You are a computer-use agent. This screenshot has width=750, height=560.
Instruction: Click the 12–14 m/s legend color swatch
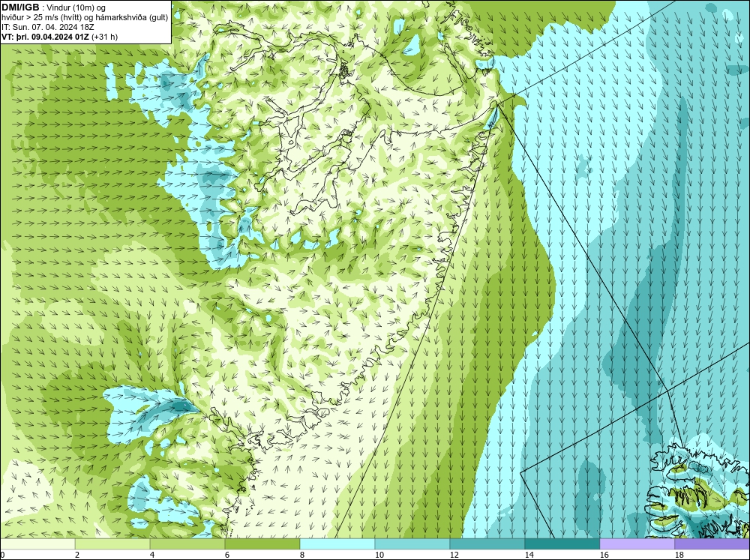point(487,544)
